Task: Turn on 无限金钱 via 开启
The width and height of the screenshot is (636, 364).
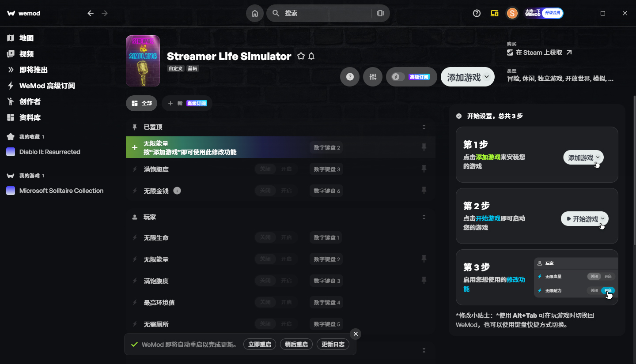Action: 287,191
